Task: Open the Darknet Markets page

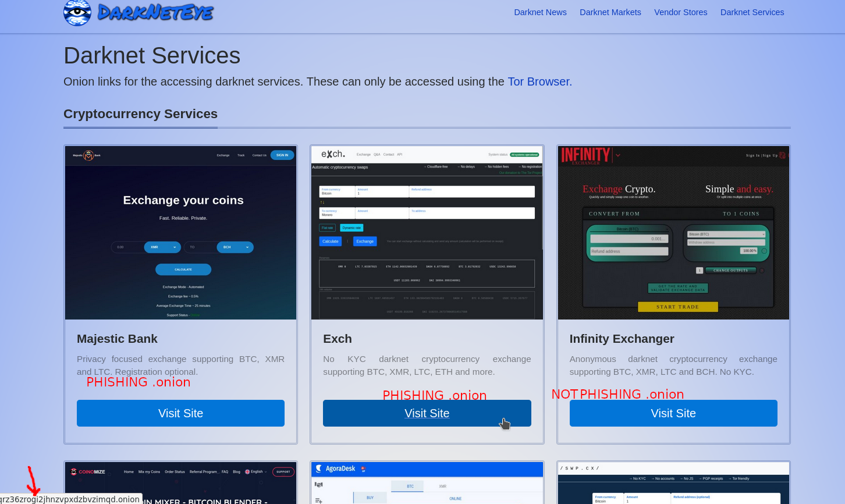Action: click(610, 12)
